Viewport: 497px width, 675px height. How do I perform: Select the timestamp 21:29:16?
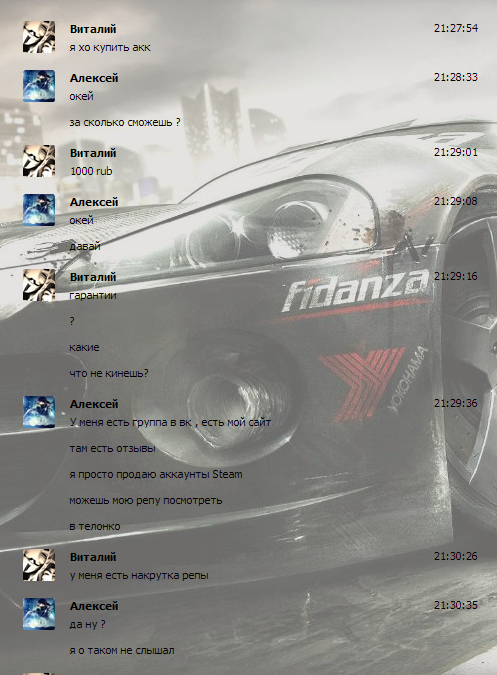[x=456, y=276]
